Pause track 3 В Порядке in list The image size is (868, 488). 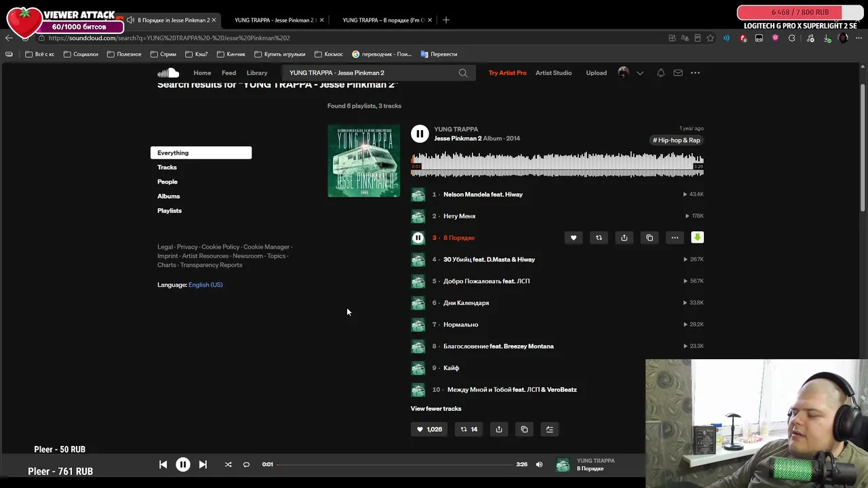click(x=418, y=238)
